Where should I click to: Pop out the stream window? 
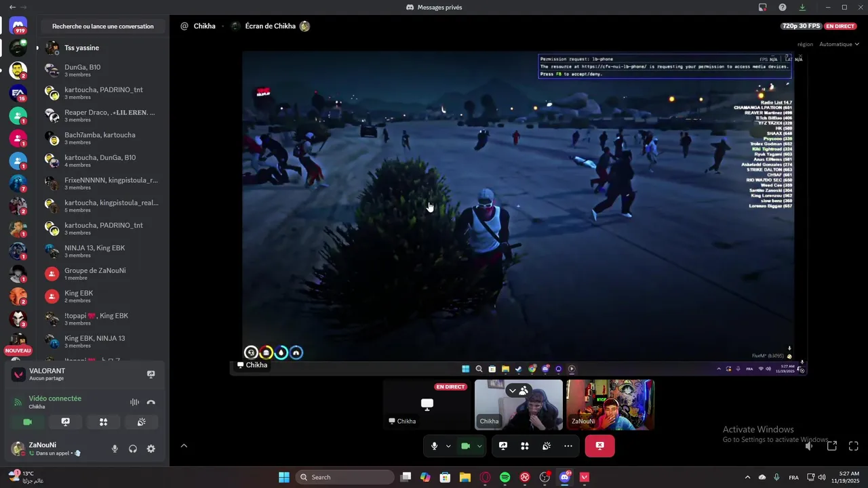click(x=832, y=446)
